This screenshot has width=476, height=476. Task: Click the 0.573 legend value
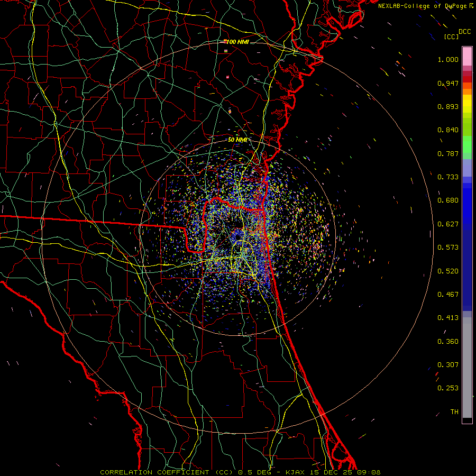pyautogui.click(x=448, y=248)
